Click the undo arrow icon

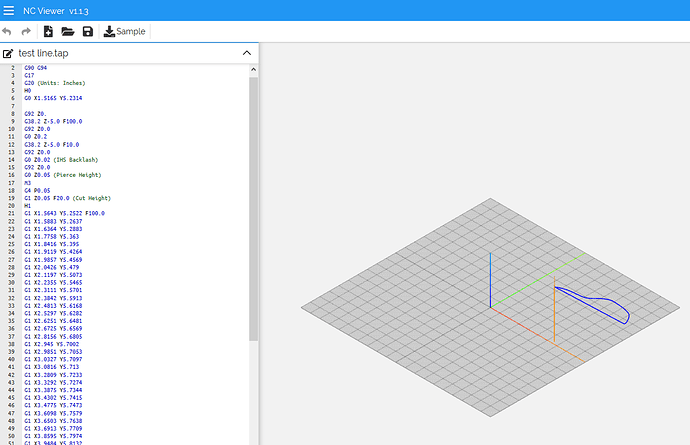pyautogui.click(x=7, y=32)
